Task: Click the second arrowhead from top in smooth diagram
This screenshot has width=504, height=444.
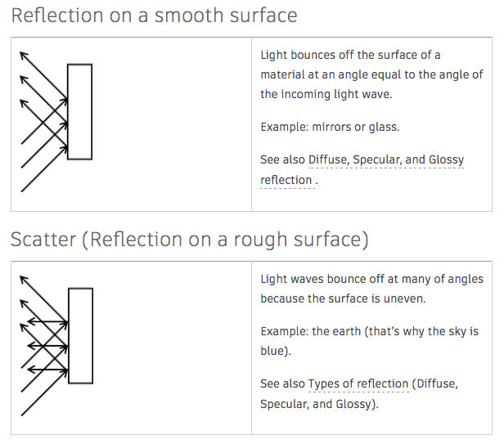Action: pyautogui.click(x=24, y=78)
